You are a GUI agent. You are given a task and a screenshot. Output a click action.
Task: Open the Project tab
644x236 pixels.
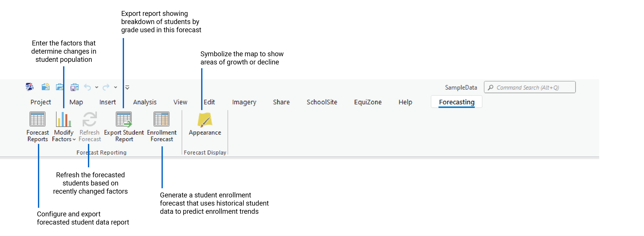tap(41, 102)
